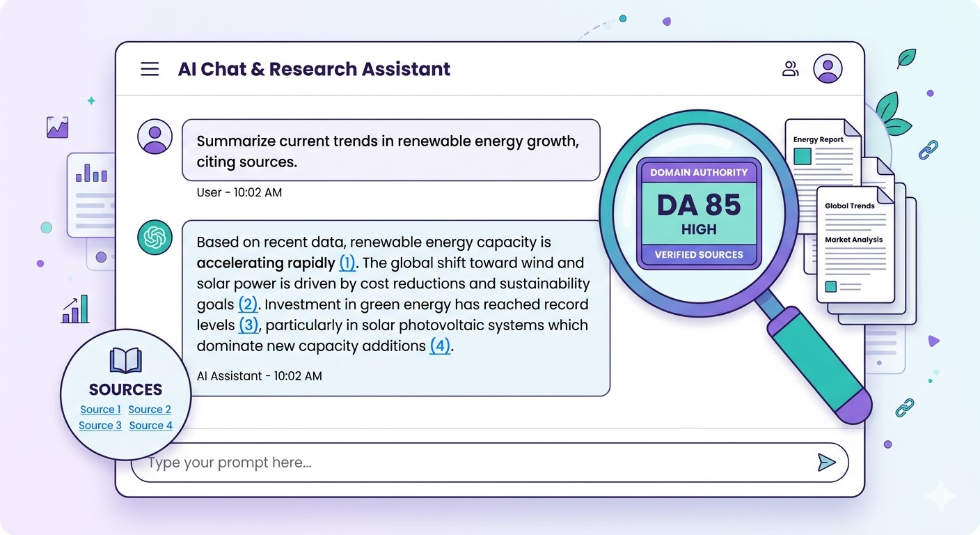Click the user avatar beside message
This screenshot has width=980, height=535.
coord(155,136)
